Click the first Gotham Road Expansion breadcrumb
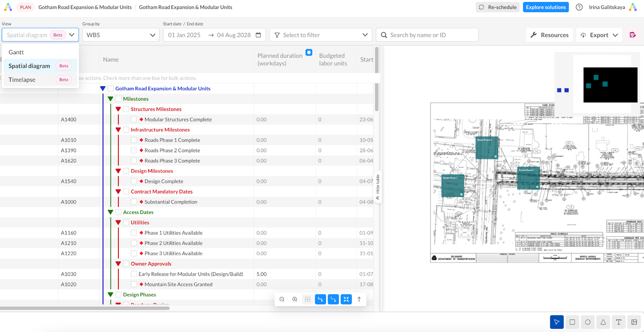This screenshot has width=644, height=332. click(85, 7)
